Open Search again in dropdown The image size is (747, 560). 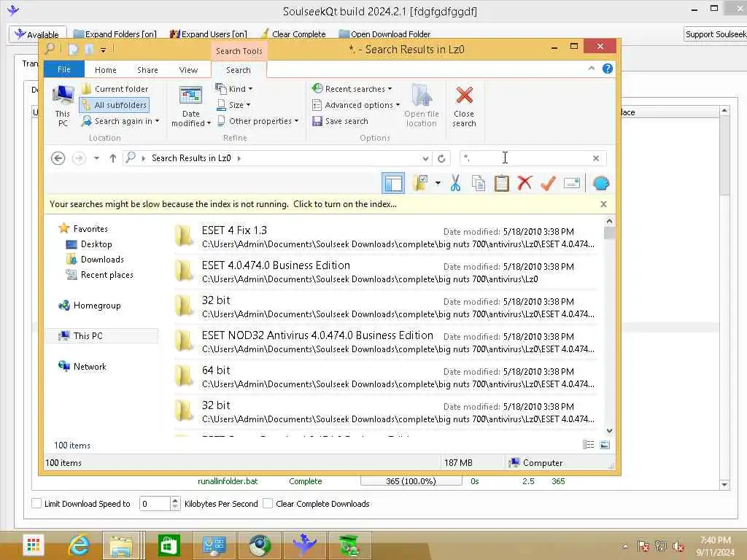[x=120, y=122]
